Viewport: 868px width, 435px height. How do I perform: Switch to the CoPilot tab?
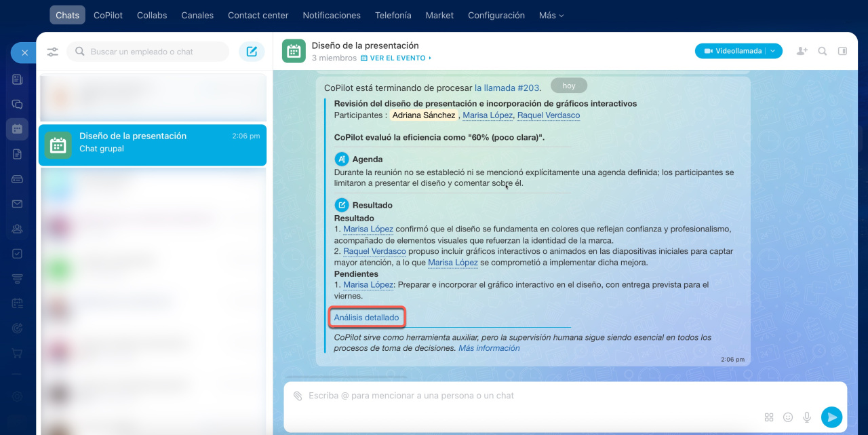(x=108, y=15)
